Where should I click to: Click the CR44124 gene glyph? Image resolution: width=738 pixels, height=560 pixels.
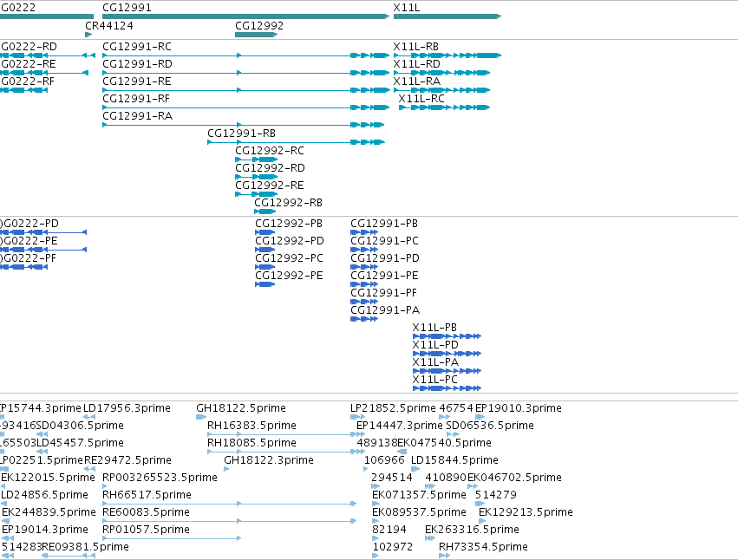pos(88,35)
